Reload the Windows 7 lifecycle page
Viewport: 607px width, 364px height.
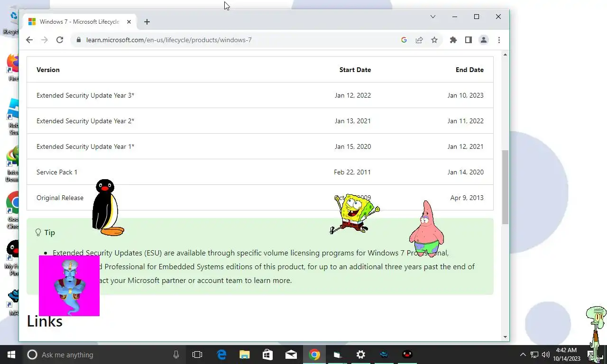60,40
